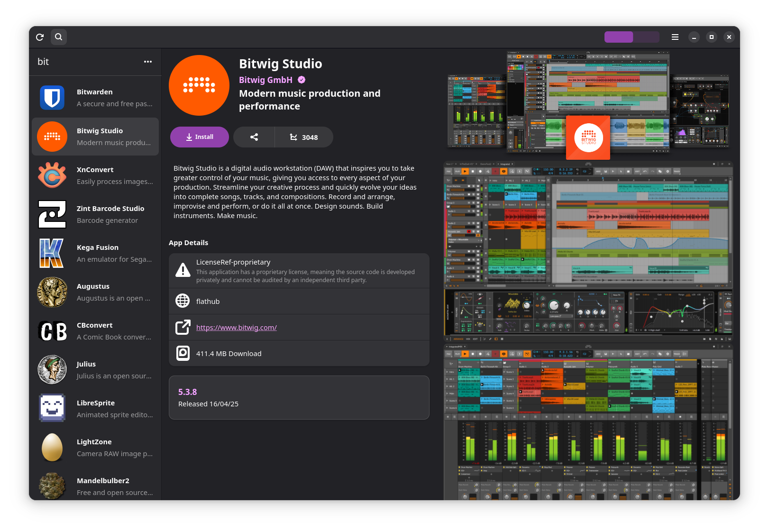Maximize the window
The width and height of the screenshot is (769, 532).
pyautogui.click(x=711, y=37)
